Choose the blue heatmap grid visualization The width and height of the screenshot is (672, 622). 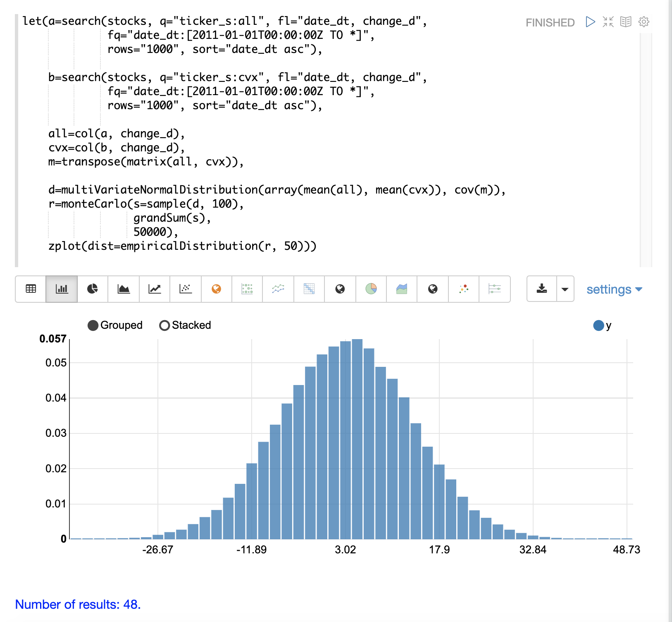pos(309,289)
